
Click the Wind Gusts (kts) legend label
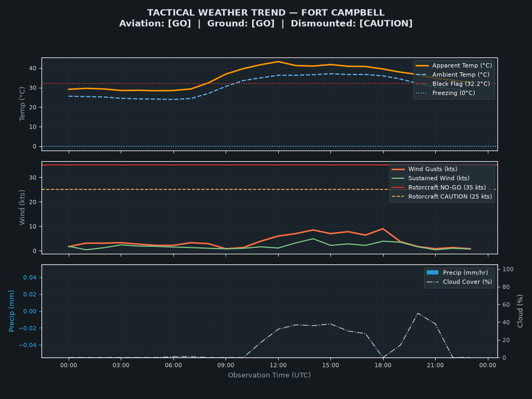coord(433,169)
